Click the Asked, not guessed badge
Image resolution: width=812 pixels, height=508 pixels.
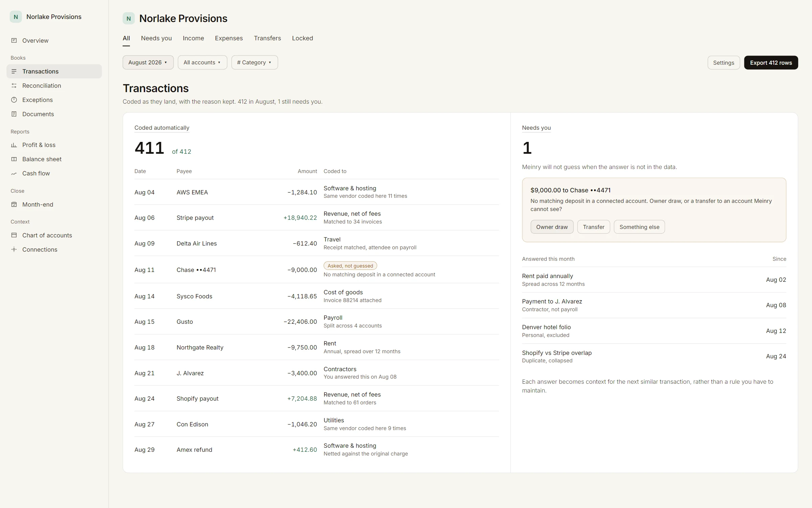(x=350, y=266)
